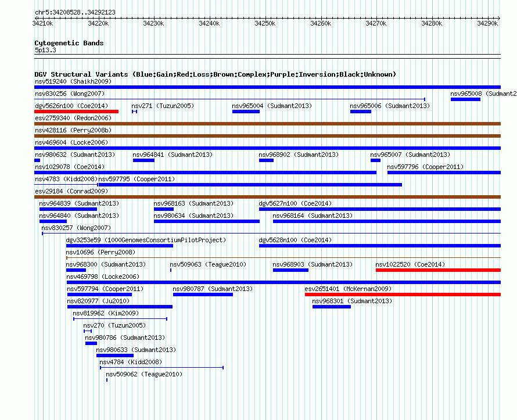Click nsv968902 (Sudmant2013) label
The height and width of the screenshot is (420, 517).
pos(299,155)
